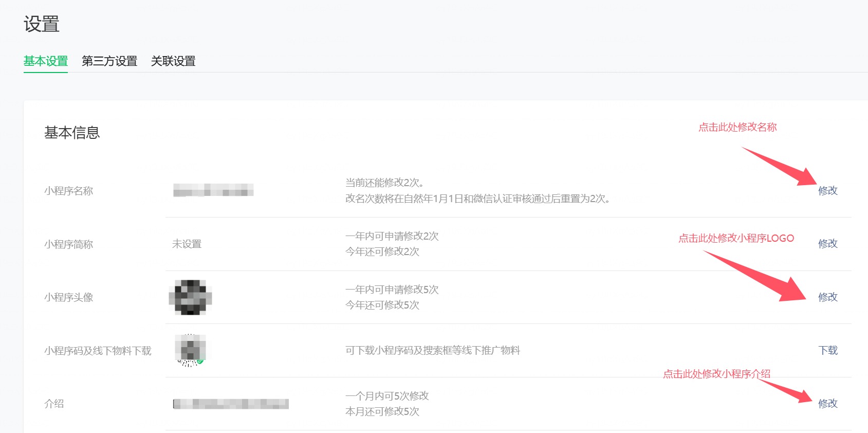Click the 可下载小程序码及搜索框等线下推广物料 description

(x=433, y=351)
